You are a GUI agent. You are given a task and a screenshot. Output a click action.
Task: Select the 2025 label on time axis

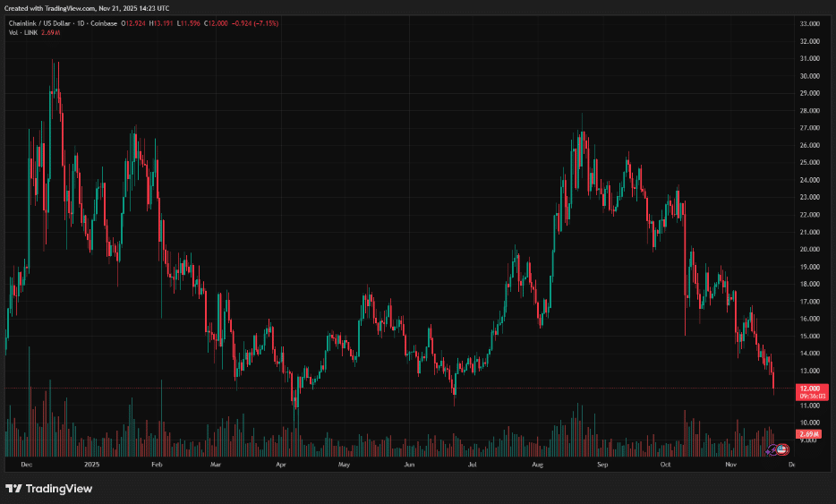90,466
